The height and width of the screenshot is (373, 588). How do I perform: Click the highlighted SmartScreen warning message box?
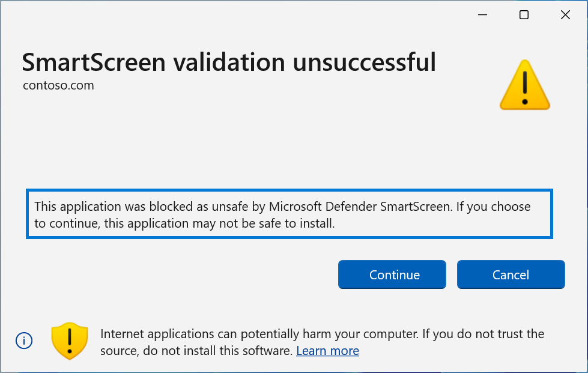[x=289, y=214]
